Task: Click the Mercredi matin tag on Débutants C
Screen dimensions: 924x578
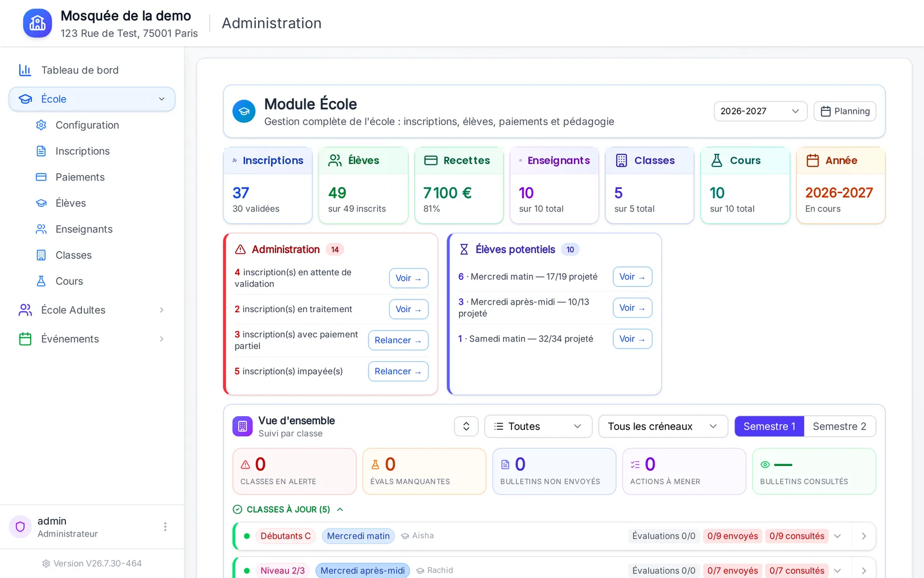Action: tap(358, 536)
